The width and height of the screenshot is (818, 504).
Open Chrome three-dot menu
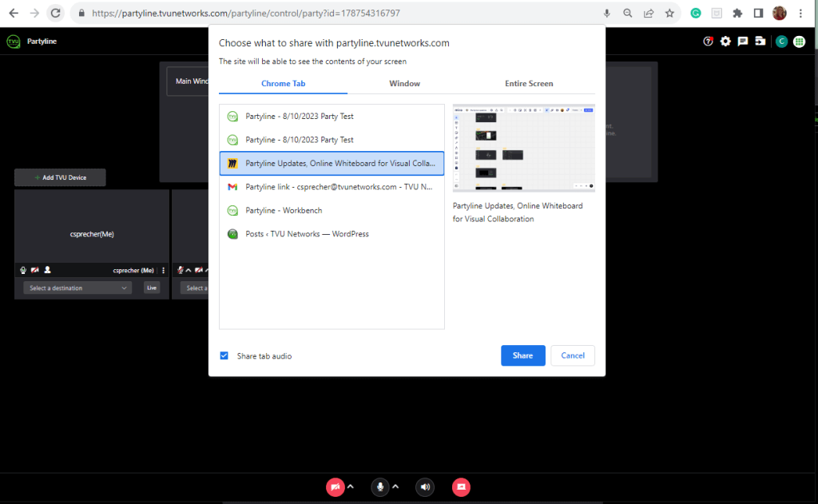tap(800, 13)
